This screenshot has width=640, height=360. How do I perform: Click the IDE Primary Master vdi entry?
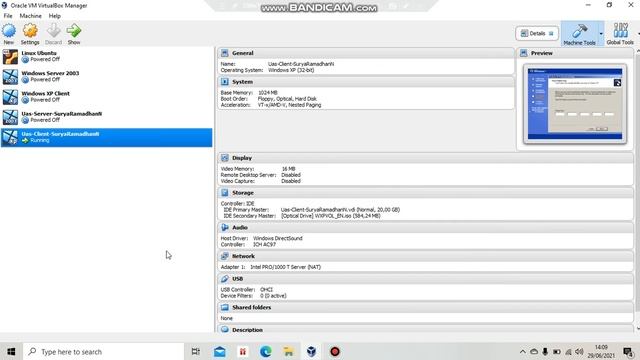(x=340, y=209)
